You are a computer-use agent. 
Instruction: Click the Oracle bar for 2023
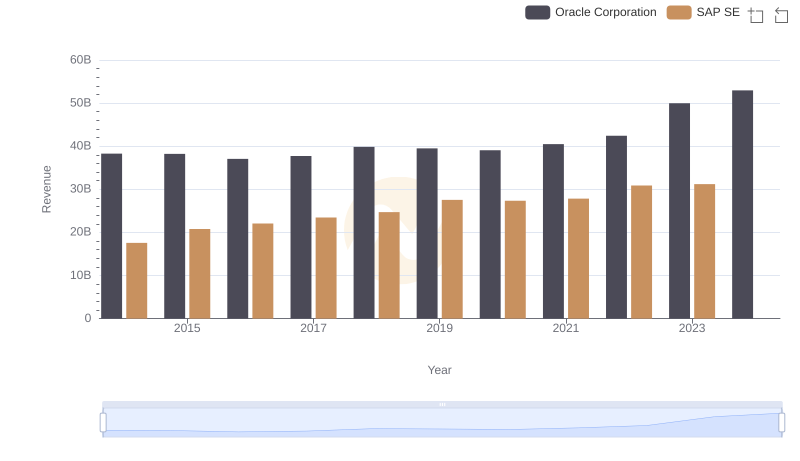click(680, 211)
